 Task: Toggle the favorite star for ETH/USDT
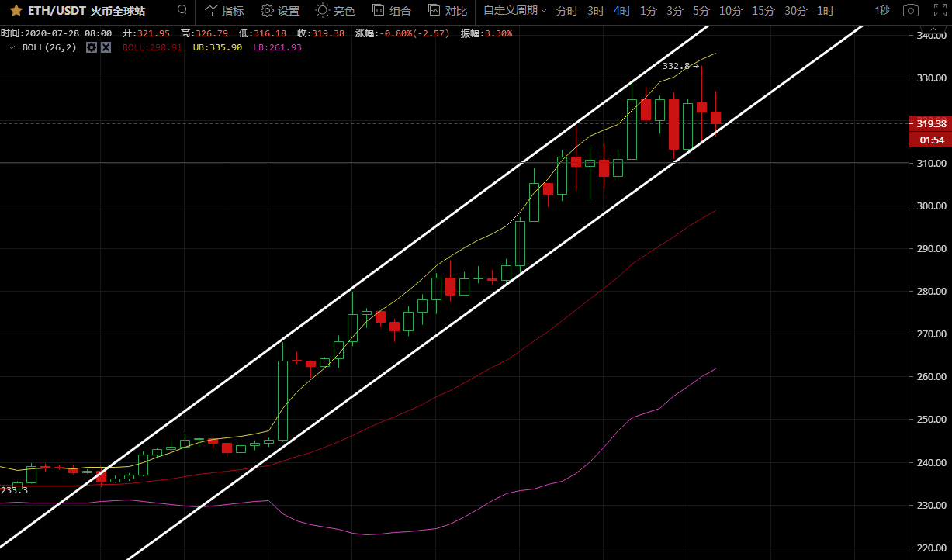pos(16,11)
